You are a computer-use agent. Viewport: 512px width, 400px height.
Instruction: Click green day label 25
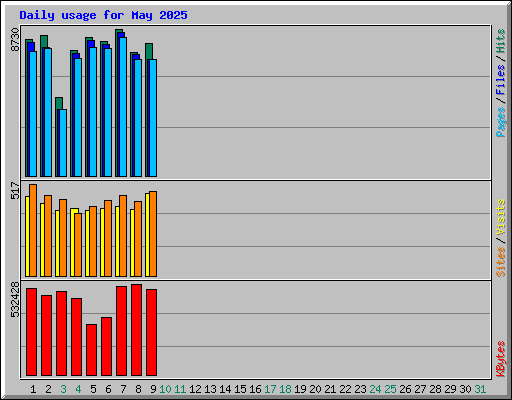[390, 389]
